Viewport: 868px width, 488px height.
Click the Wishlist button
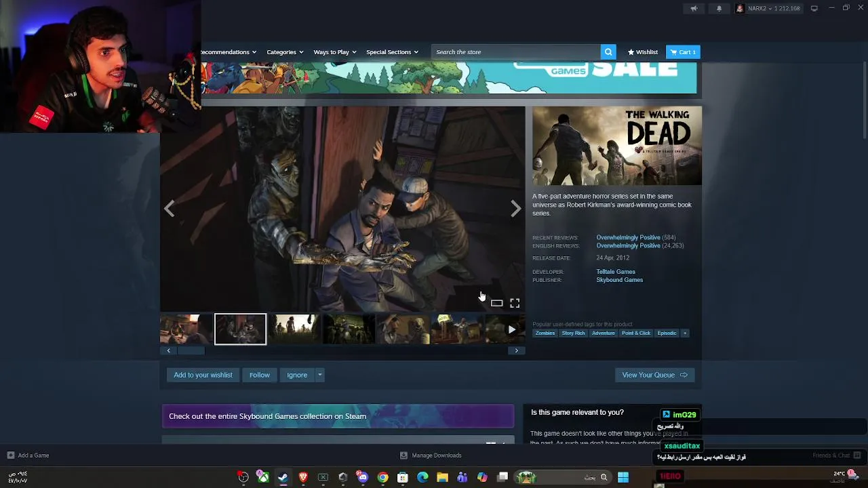(x=643, y=52)
